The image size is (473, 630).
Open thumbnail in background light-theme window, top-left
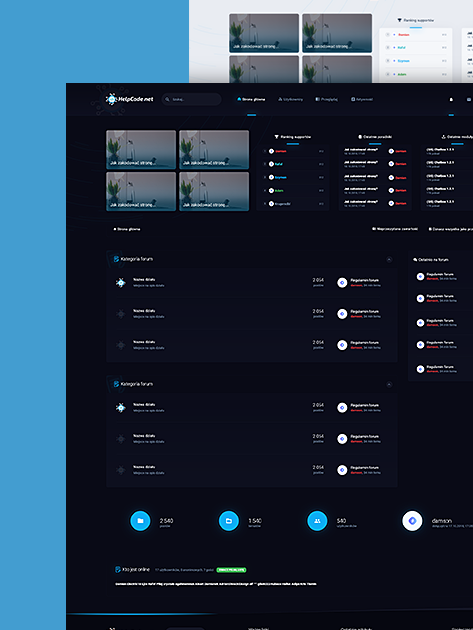click(264, 33)
